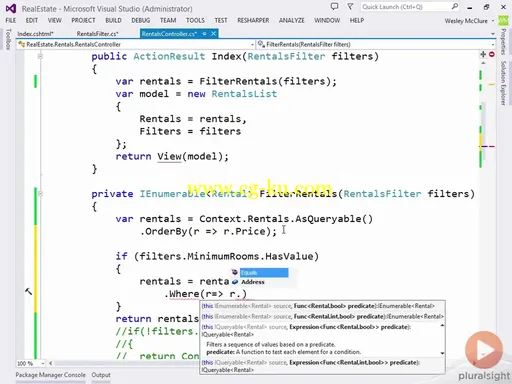Click the Address property icon in IntelliSense
The height and width of the screenshot is (384, 512).
point(235,282)
